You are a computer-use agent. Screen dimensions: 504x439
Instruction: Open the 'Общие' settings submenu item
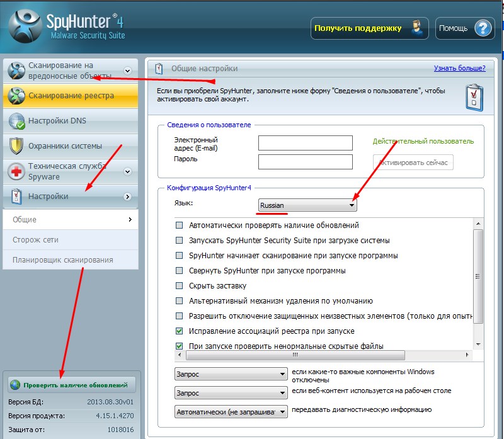(71, 219)
